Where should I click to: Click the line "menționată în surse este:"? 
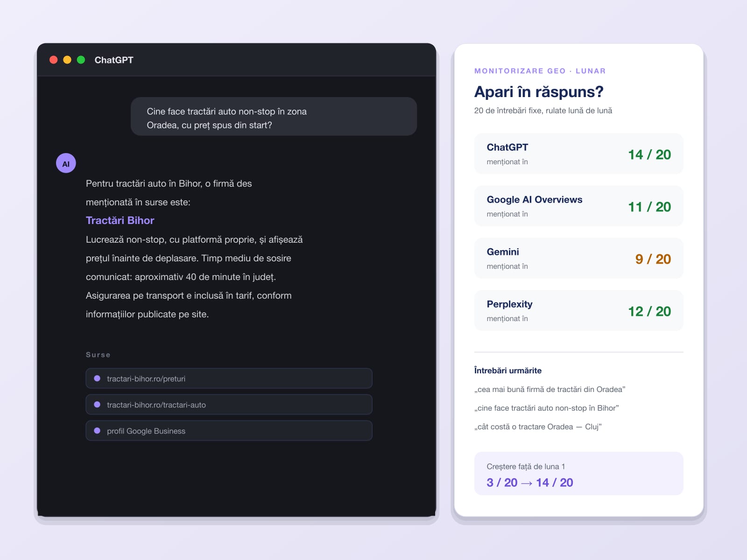click(x=138, y=202)
